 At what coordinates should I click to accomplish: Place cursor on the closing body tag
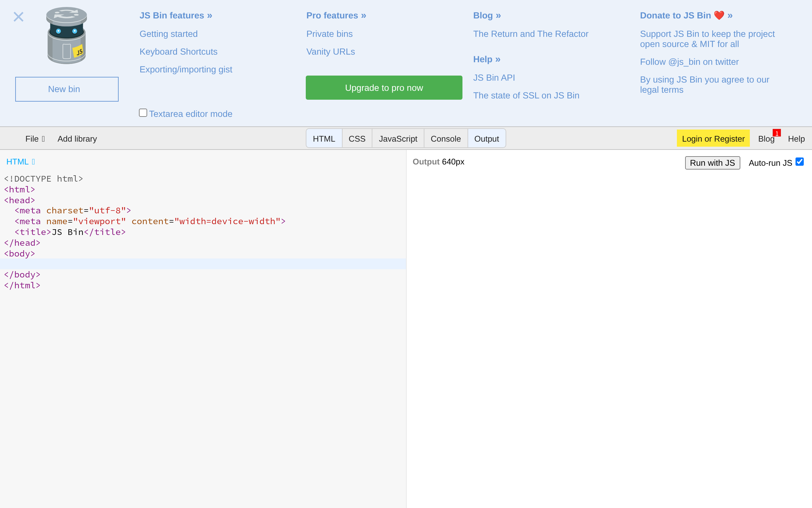(x=22, y=275)
